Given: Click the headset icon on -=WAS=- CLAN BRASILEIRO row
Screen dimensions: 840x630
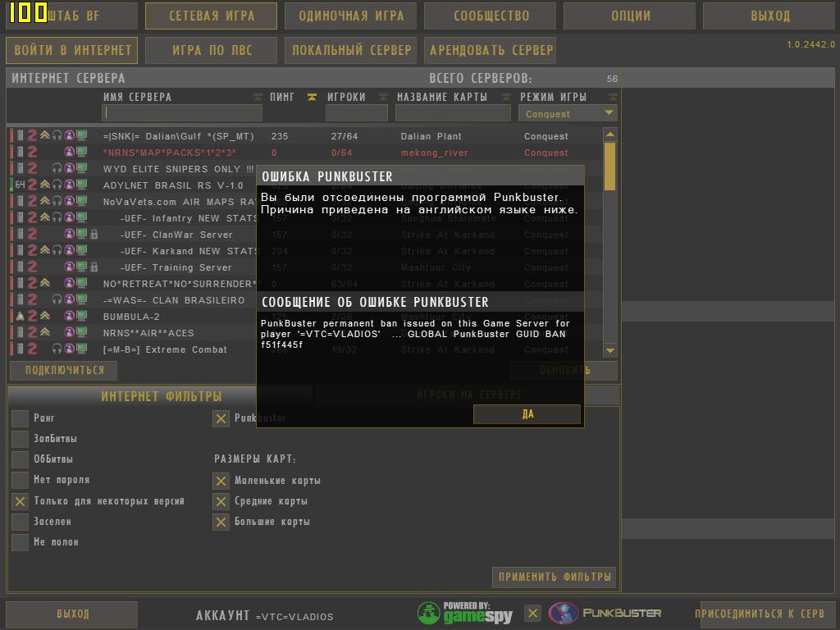Looking at the screenshot, I should 57,299.
